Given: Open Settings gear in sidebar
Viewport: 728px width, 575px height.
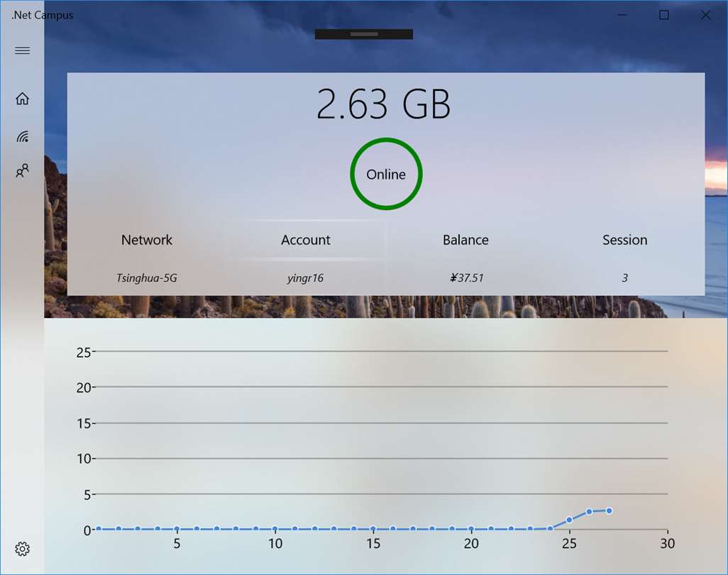Looking at the screenshot, I should pos(22,549).
